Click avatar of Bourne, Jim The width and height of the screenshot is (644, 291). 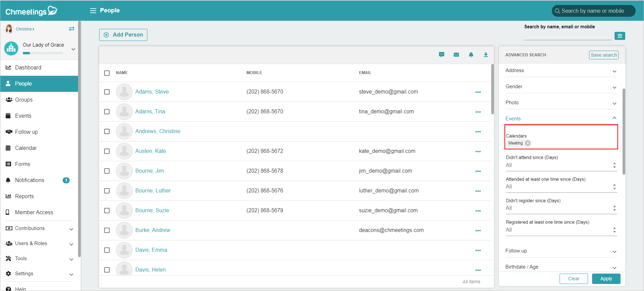pos(124,171)
